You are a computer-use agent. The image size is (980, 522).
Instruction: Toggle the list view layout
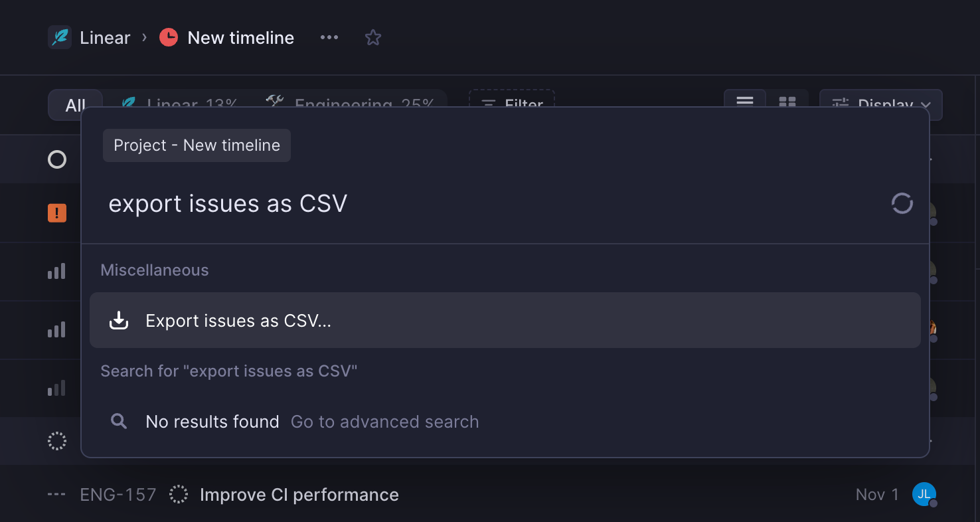click(744, 101)
